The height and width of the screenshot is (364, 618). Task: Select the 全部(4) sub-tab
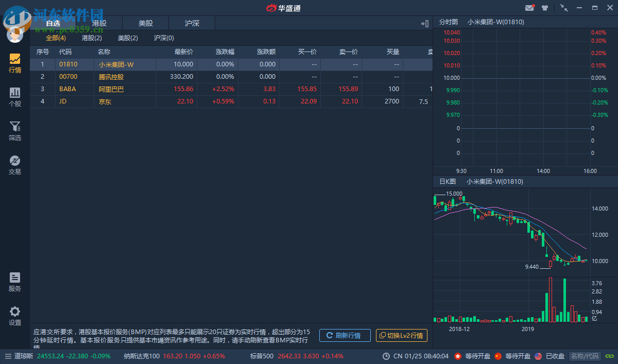[x=56, y=38]
